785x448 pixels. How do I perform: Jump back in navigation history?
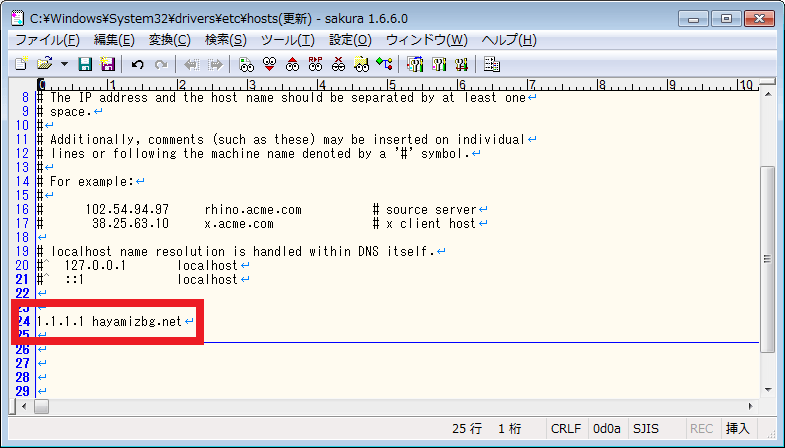191,64
